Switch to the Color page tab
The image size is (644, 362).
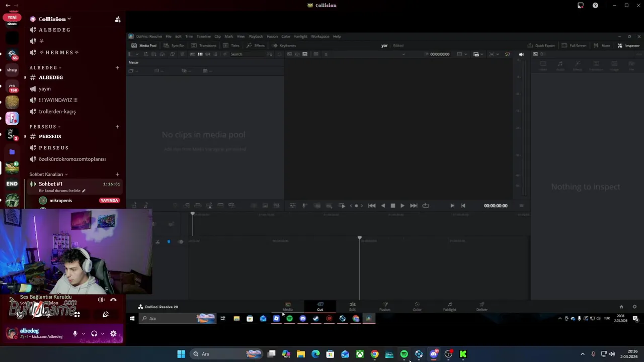click(x=417, y=307)
